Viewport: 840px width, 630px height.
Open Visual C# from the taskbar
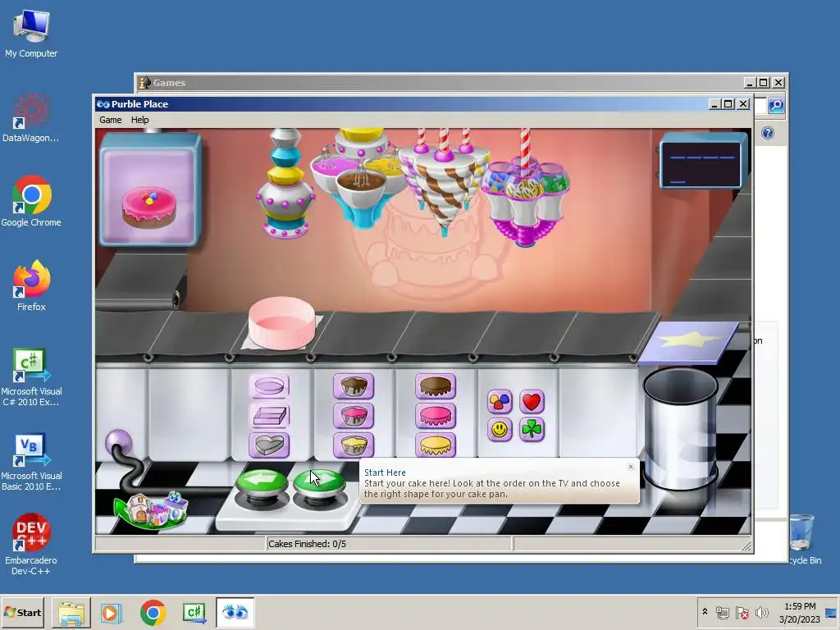[194, 613]
